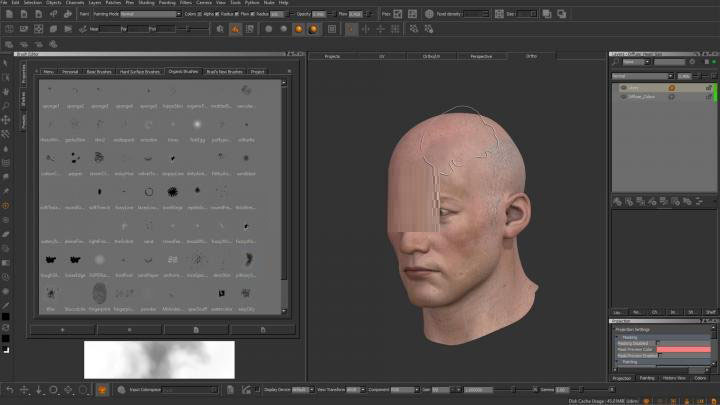Open the Input Colorspace dropdown

tap(190, 390)
